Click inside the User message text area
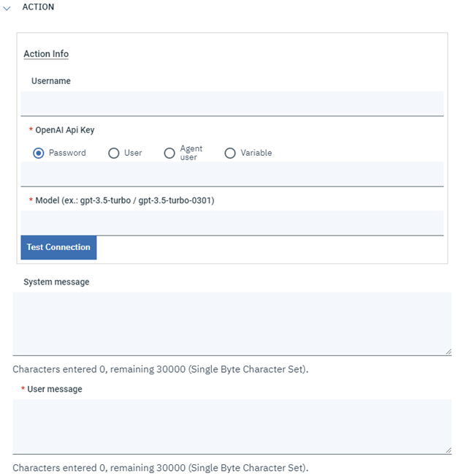The image size is (456, 476). 232,426
